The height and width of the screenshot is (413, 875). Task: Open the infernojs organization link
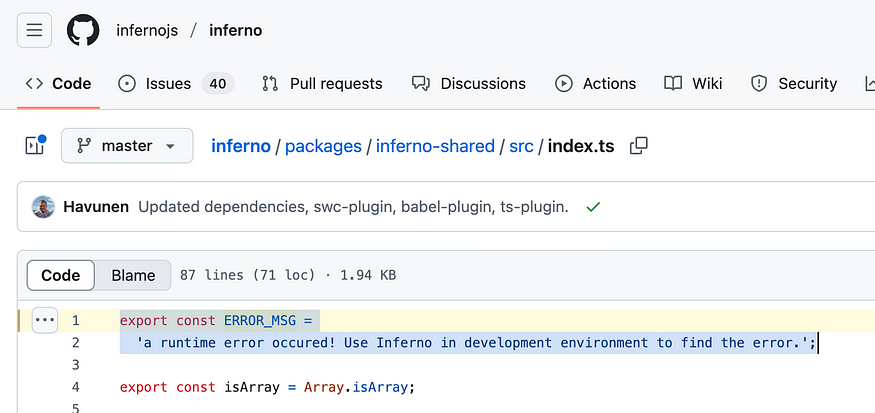147,30
